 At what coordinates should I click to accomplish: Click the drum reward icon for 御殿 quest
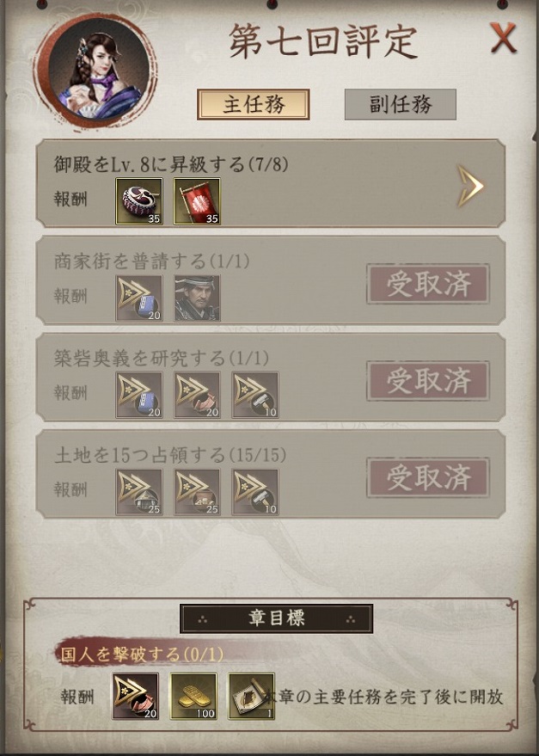[139, 201]
